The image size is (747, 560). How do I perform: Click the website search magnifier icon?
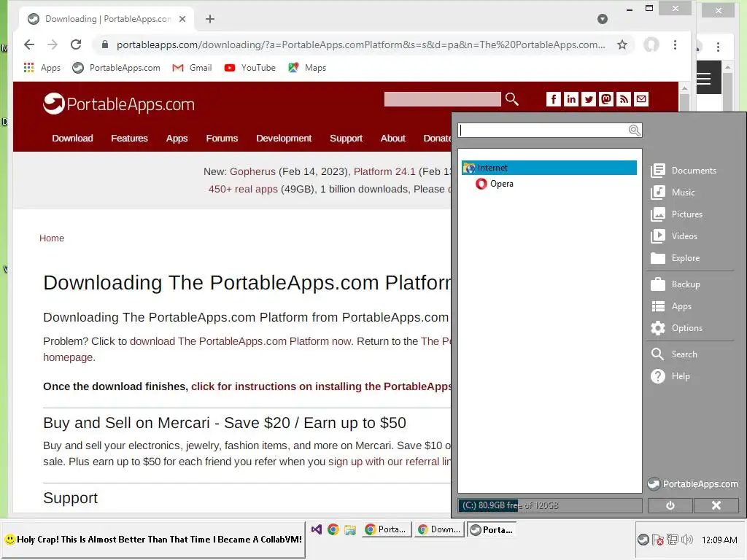click(511, 99)
